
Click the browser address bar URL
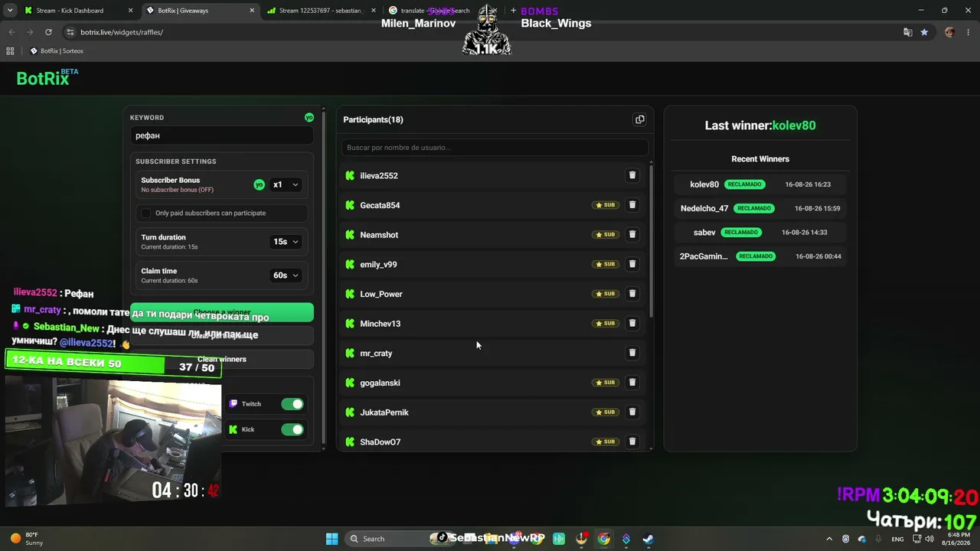pos(122,32)
